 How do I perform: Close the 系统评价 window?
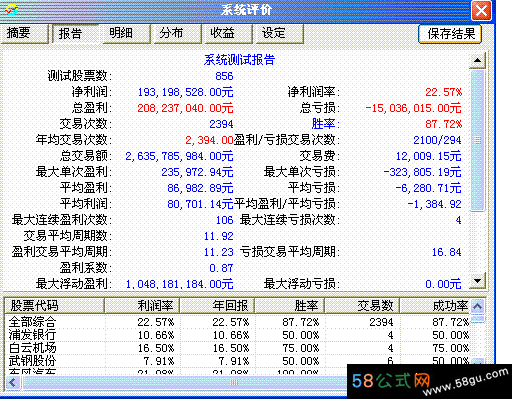point(481,11)
